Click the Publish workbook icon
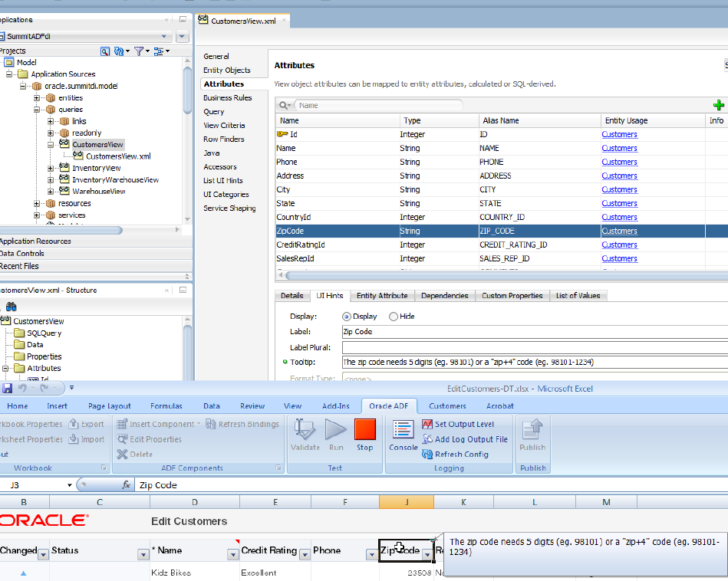This screenshot has height=581, width=728. tap(532, 434)
